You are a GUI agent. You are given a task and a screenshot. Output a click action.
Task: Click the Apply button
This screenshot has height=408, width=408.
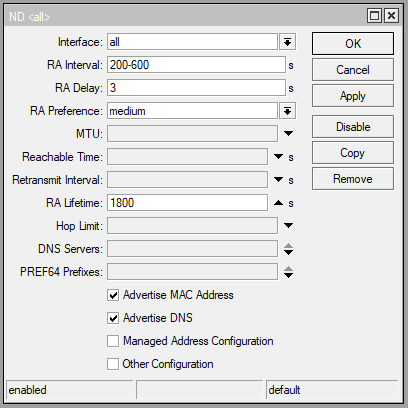[x=353, y=96]
